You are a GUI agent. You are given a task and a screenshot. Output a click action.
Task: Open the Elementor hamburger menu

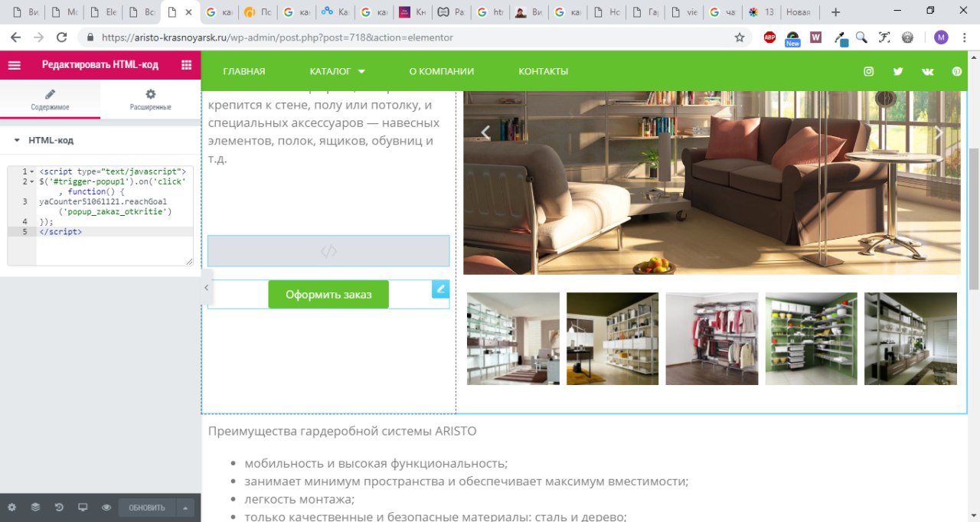click(14, 65)
